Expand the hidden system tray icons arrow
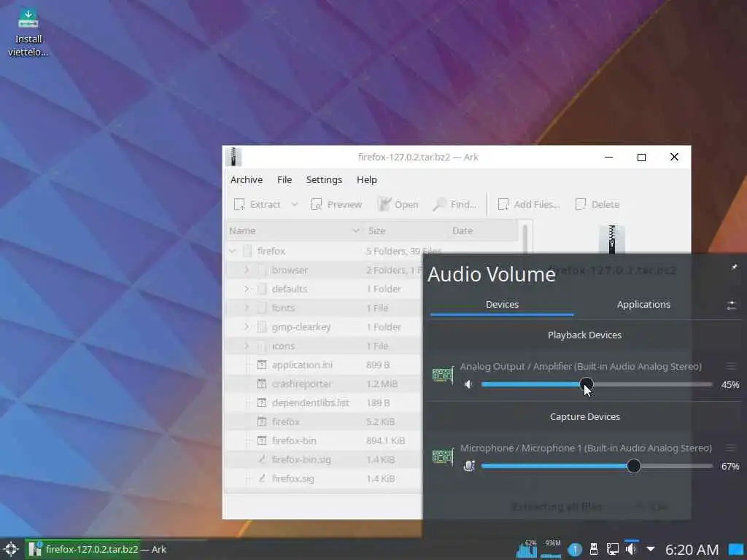This screenshot has width=747, height=560. [x=650, y=550]
